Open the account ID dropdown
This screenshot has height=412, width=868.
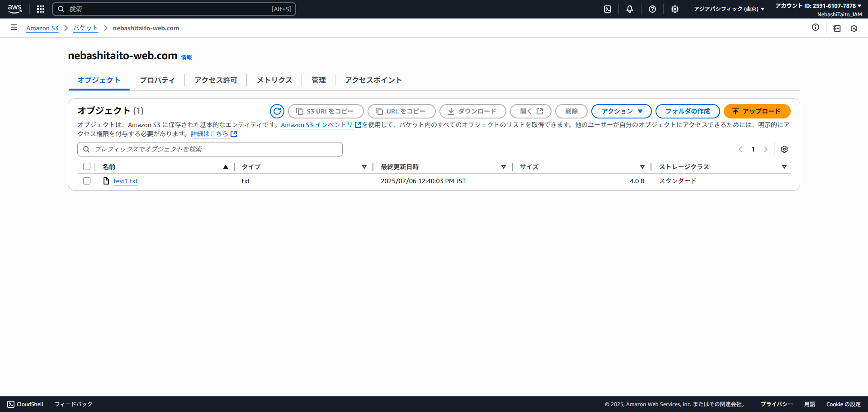point(819,6)
